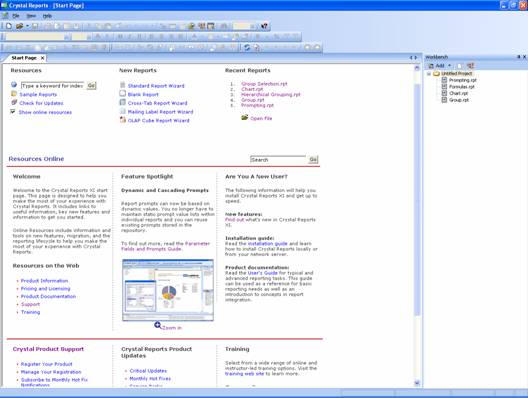Click the OLAP Cube Report Wizard icon

123,120
